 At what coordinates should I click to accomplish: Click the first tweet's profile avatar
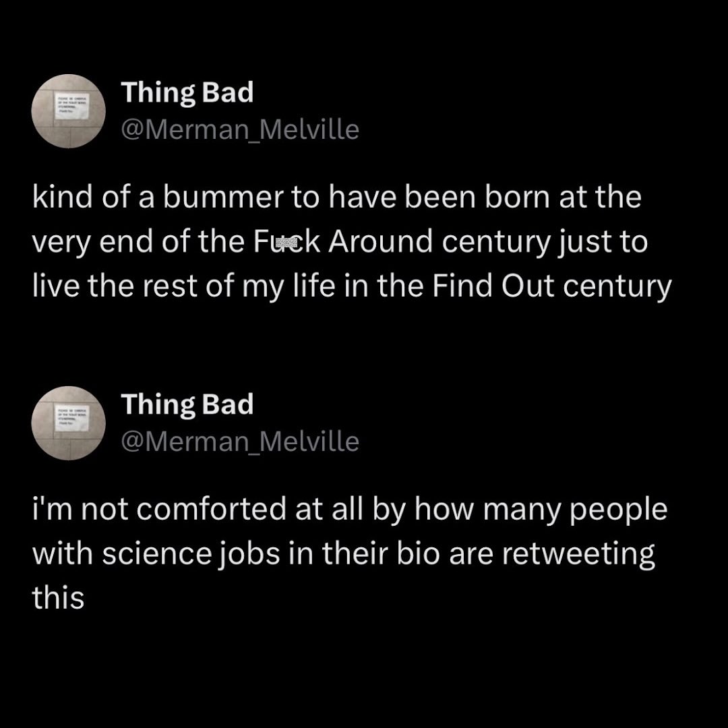point(69,111)
